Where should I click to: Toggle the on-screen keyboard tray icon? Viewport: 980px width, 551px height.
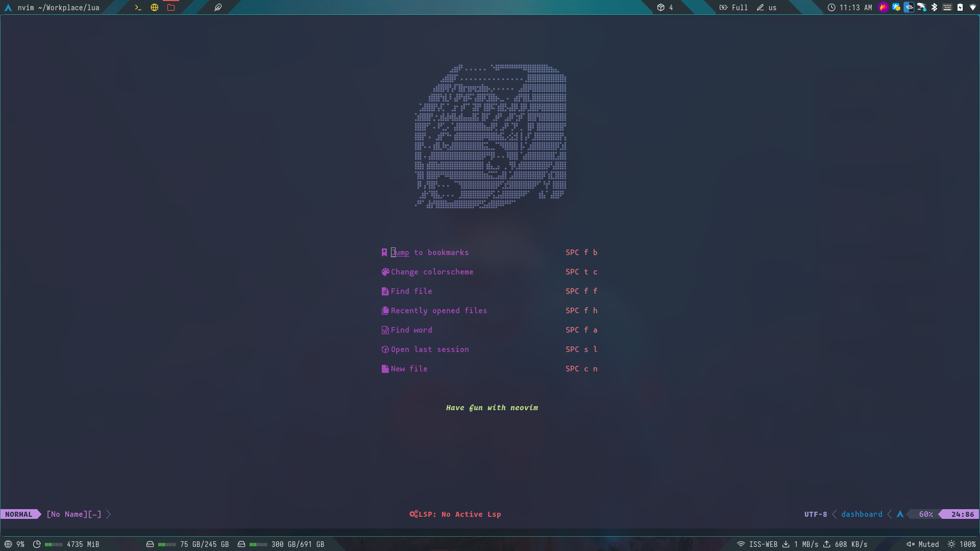click(x=947, y=8)
